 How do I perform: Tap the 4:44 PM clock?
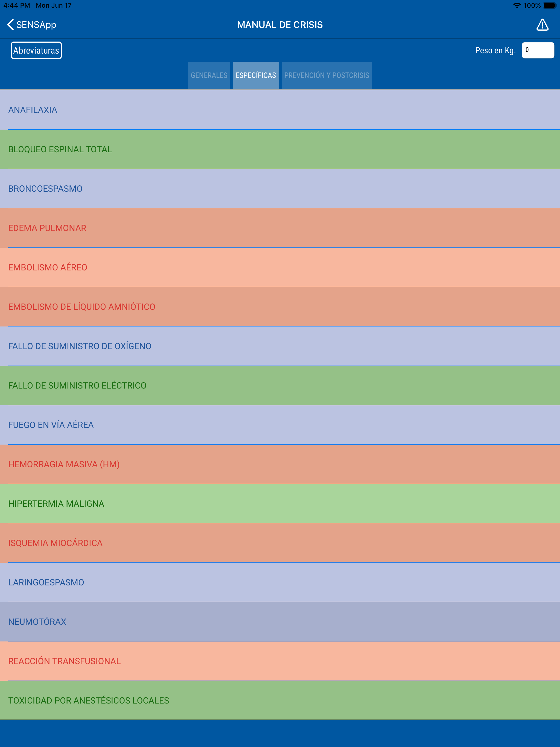pyautogui.click(x=17, y=5)
